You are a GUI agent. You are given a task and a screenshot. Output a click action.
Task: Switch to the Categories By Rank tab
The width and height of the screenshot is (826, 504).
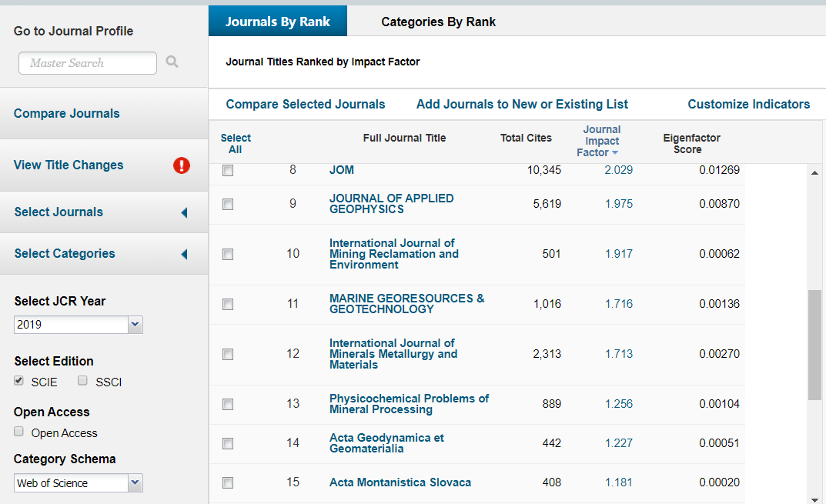coord(438,22)
